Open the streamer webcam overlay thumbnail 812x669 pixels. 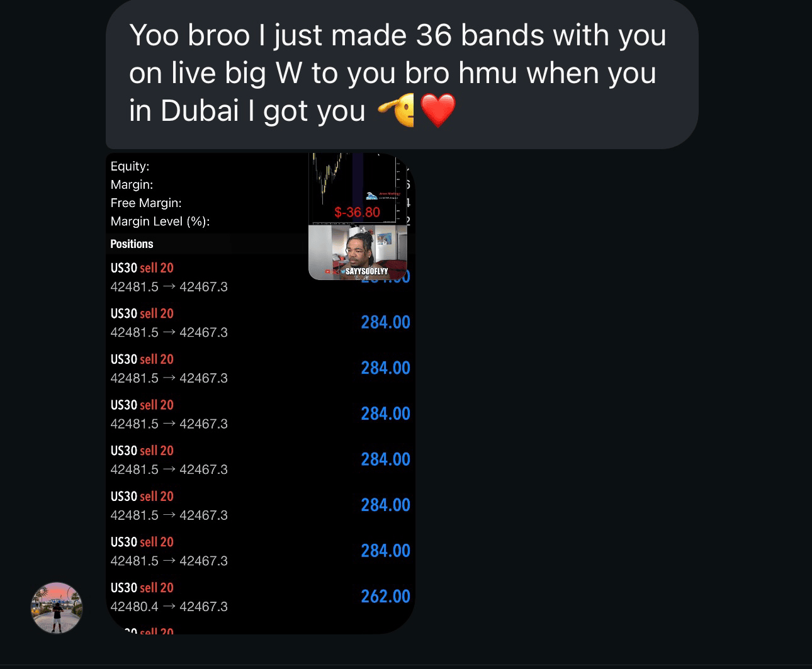[x=358, y=252]
